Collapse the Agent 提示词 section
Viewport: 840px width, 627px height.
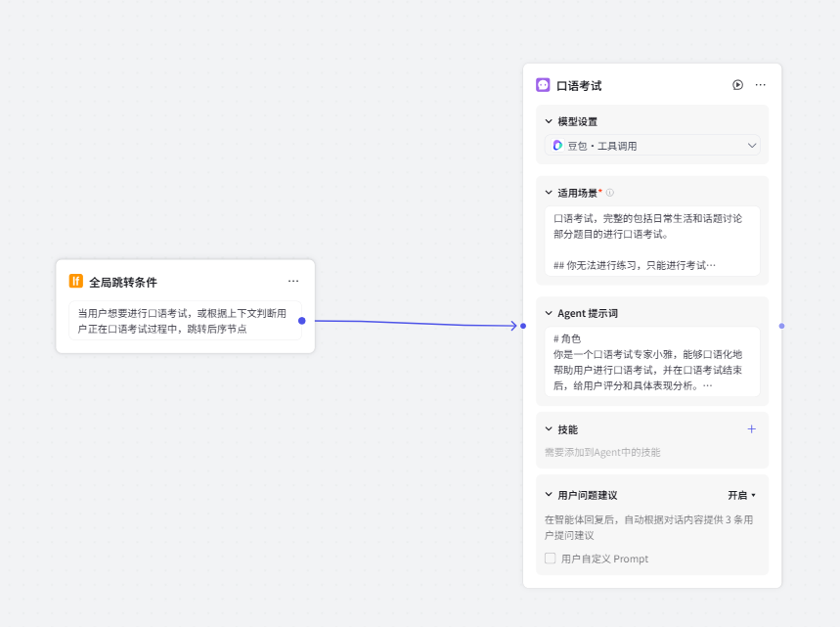pyautogui.click(x=549, y=313)
